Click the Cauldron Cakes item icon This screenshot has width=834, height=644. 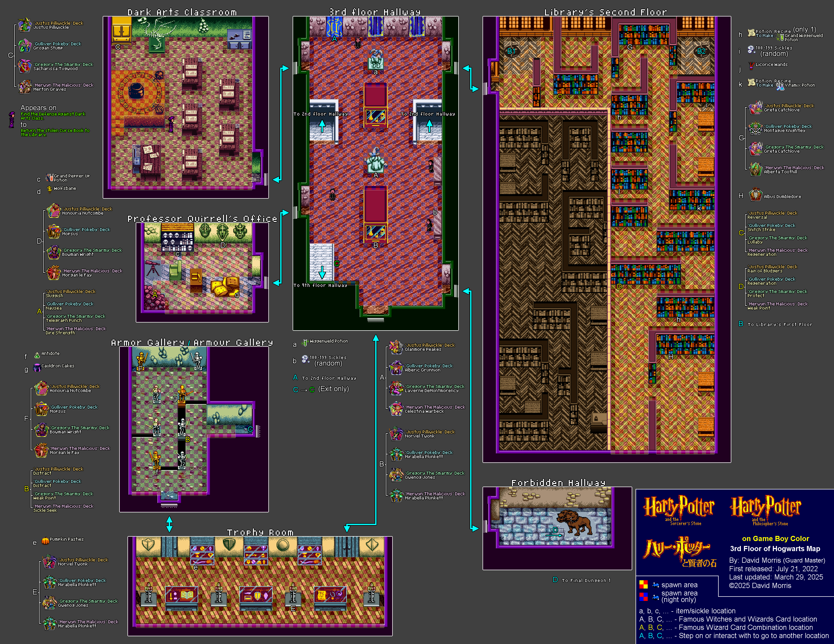(x=37, y=368)
